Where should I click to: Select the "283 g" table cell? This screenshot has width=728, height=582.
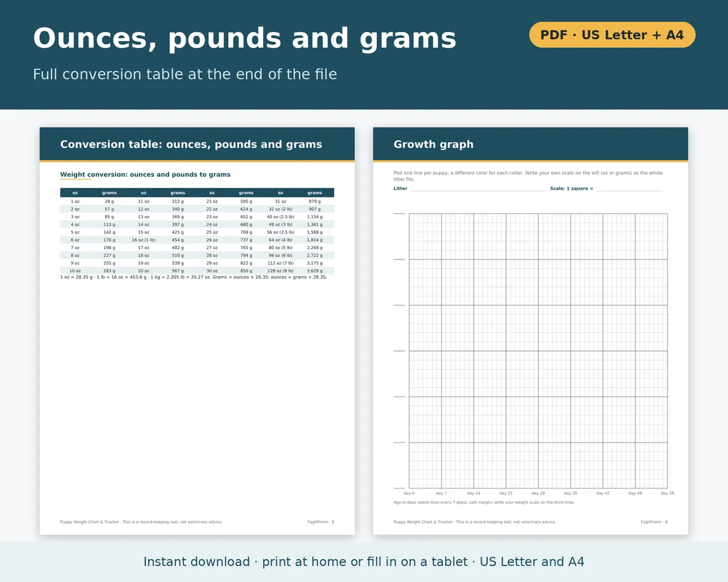[x=109, y=271]
